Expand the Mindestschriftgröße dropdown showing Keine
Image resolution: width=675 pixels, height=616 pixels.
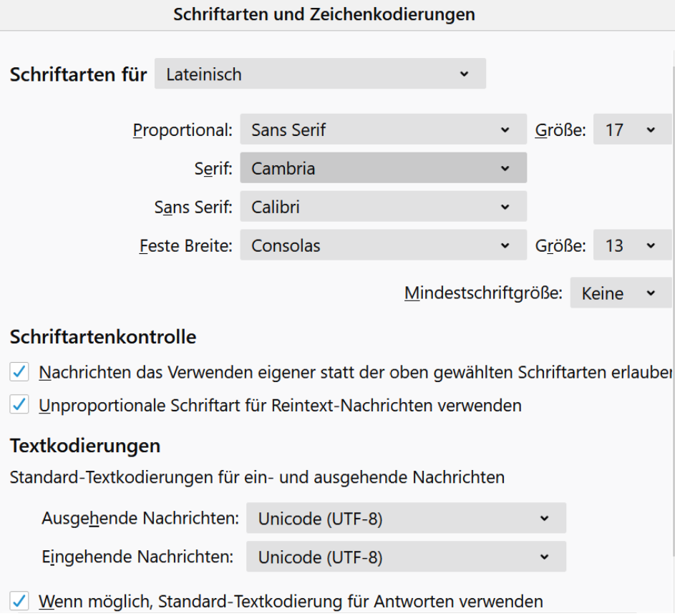tap(618, 293)
